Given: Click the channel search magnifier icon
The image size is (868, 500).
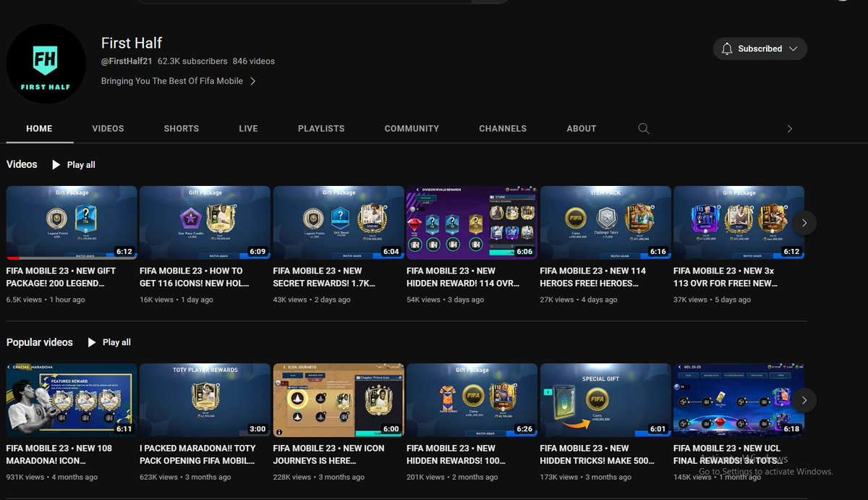Looking at the screenshot, I should pos(644,128).
